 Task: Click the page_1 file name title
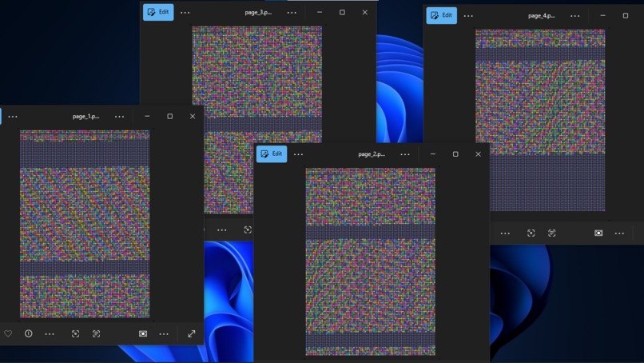point(85,117)
